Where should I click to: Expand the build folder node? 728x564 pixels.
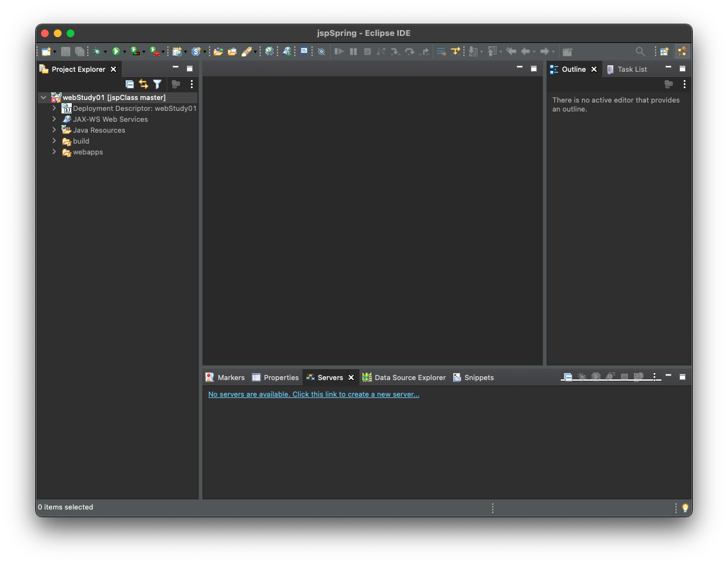(x=54, y=141)
